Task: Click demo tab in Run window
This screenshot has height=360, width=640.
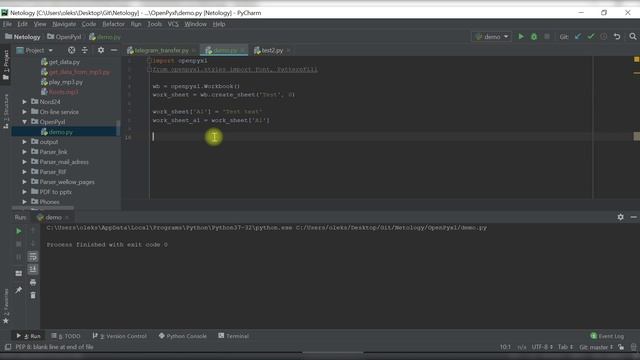Action: tap(53, 217)
